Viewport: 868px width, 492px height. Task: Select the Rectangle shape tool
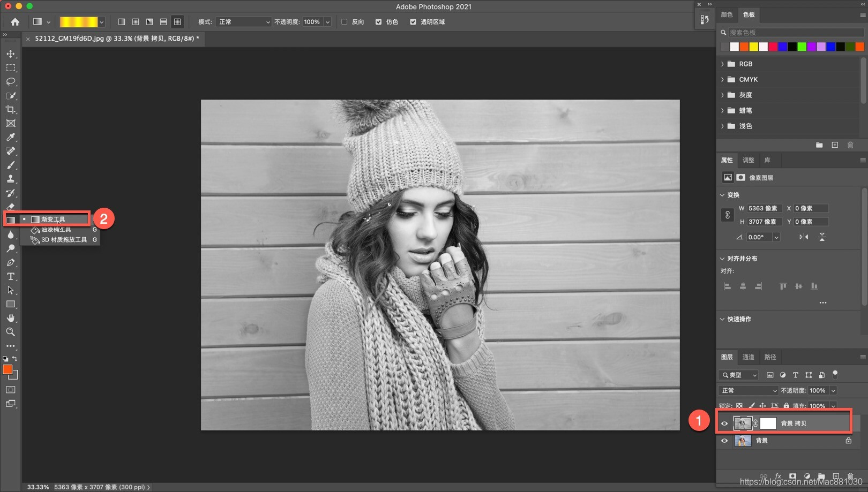[11, 305]
